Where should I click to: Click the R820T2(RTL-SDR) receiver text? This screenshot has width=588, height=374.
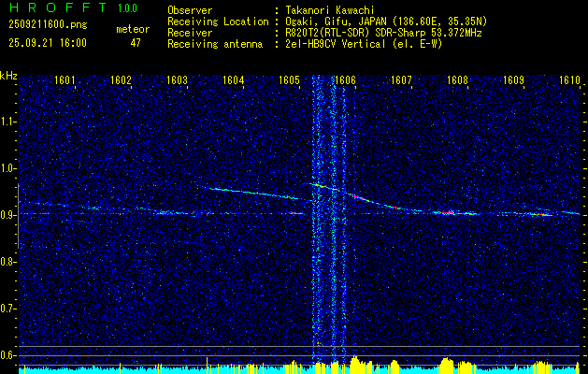coord(383,33)
